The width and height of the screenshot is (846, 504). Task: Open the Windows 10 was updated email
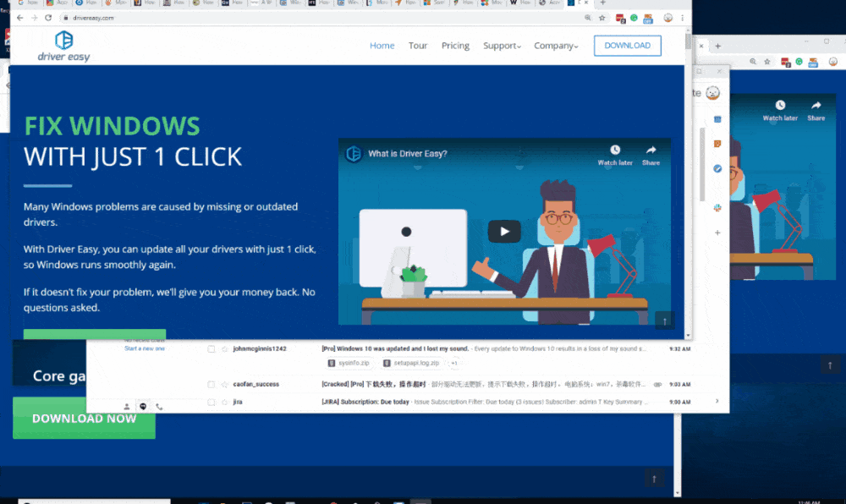point(395,348)
